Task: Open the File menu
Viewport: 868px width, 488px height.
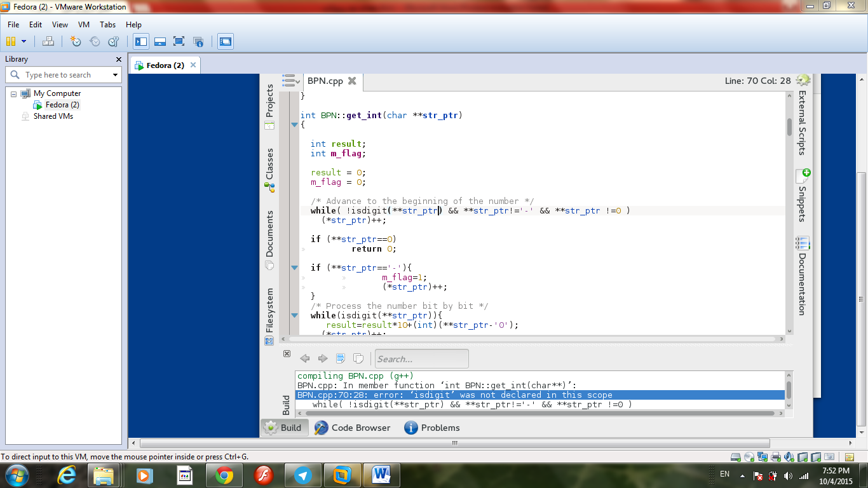Action: (x=13, y=25)
